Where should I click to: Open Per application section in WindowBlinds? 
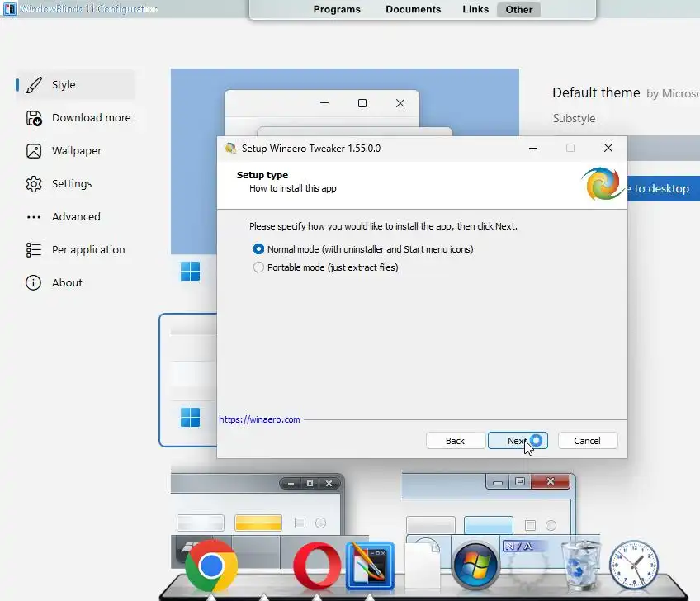point(76,250)
